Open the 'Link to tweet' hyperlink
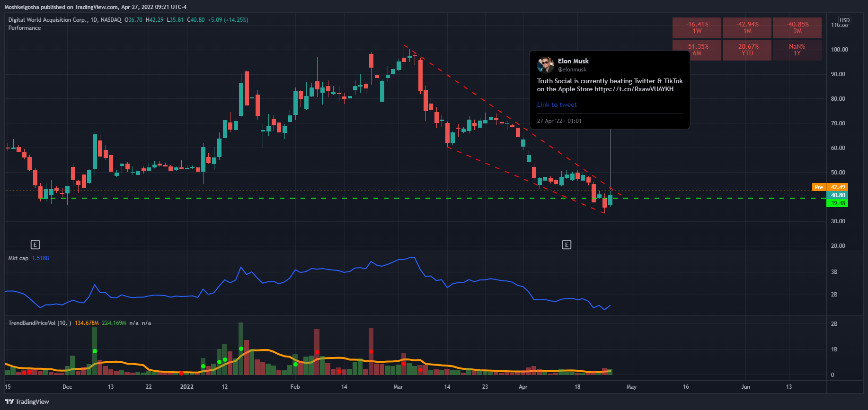 (557, 105)
